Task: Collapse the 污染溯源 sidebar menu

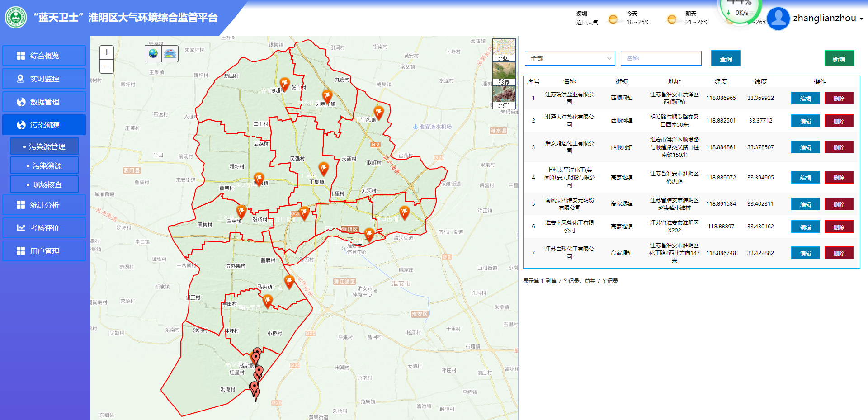Action: (x=44, y=125)
